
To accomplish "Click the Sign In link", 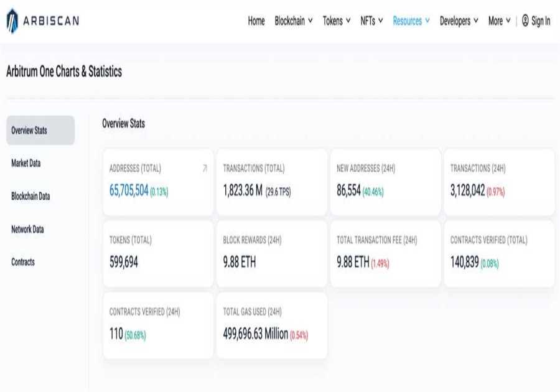I will click(541, 21).
